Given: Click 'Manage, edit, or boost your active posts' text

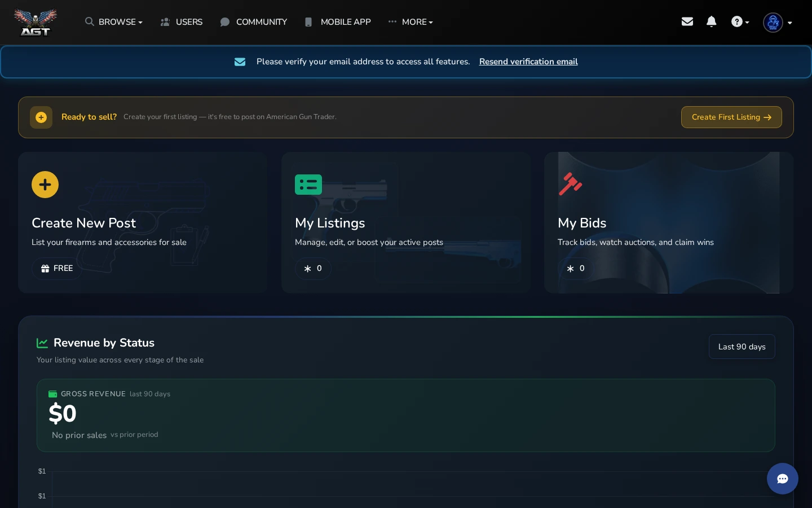Looking at the screenshot, I should [x=369, y=242].
